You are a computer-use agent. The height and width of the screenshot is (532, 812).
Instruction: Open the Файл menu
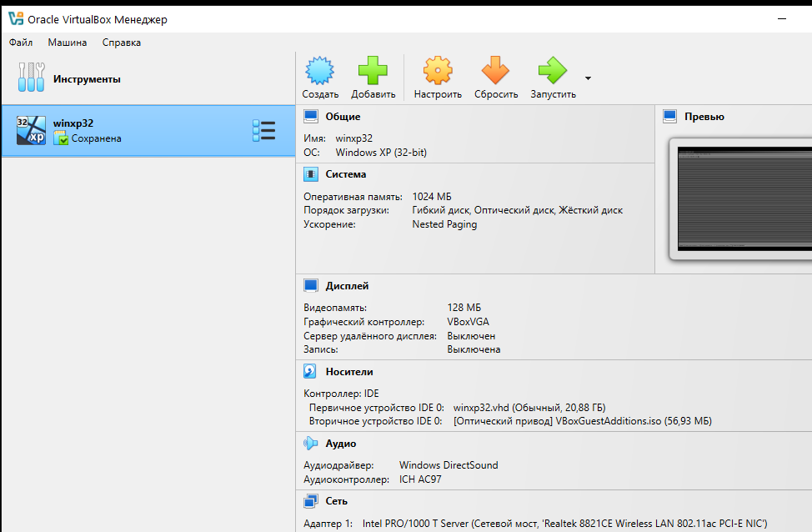pos(21,43)
